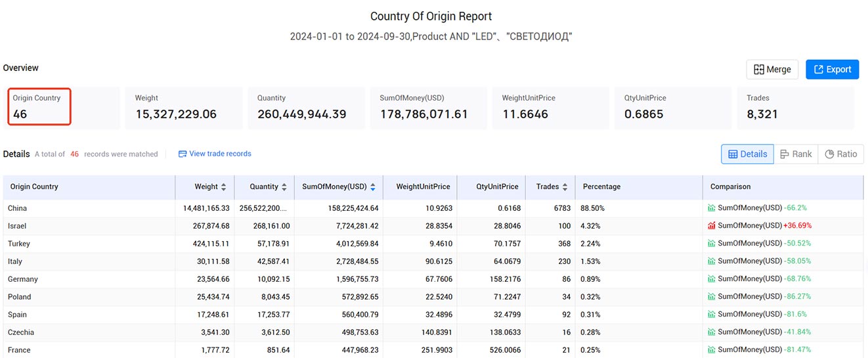This screenshot has height=358, width=868.
Task: Select the Quantity overview card
Action: (x=306, y=108)
